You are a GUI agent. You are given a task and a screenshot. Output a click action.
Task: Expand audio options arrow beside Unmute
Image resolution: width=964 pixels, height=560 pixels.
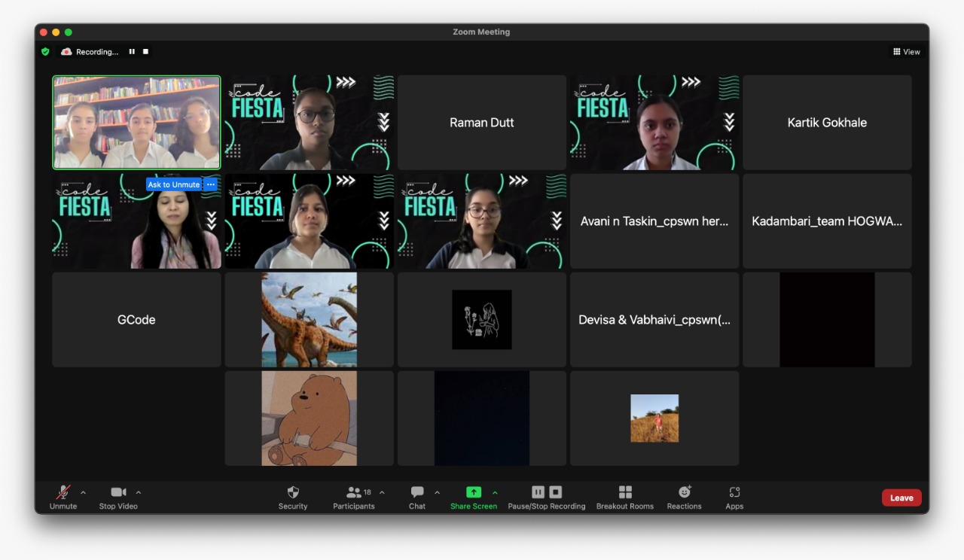83,493
